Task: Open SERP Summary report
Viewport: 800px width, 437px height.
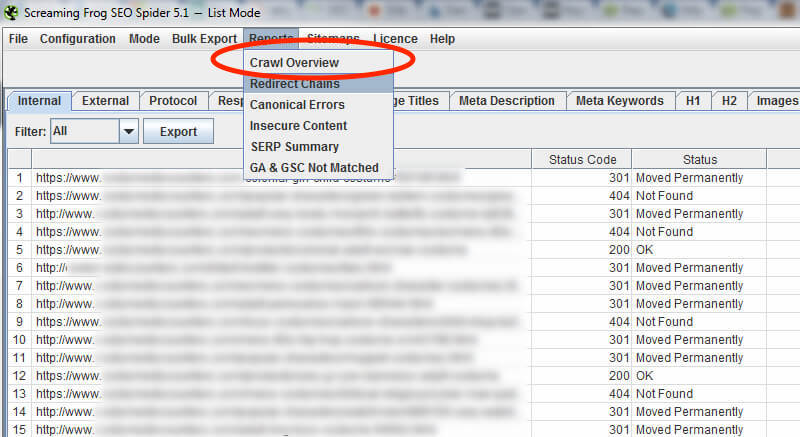Action: coord(293,147)
